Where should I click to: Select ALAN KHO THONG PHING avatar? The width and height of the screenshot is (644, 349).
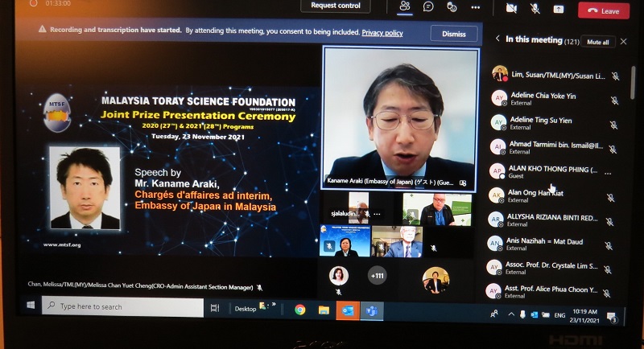click(497, 171)
